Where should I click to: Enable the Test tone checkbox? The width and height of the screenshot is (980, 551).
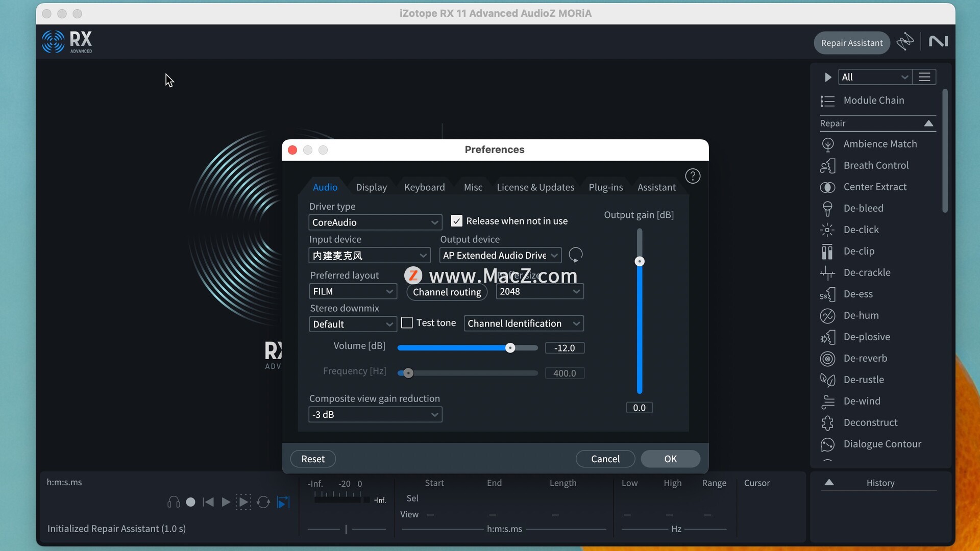pos(407,323)
